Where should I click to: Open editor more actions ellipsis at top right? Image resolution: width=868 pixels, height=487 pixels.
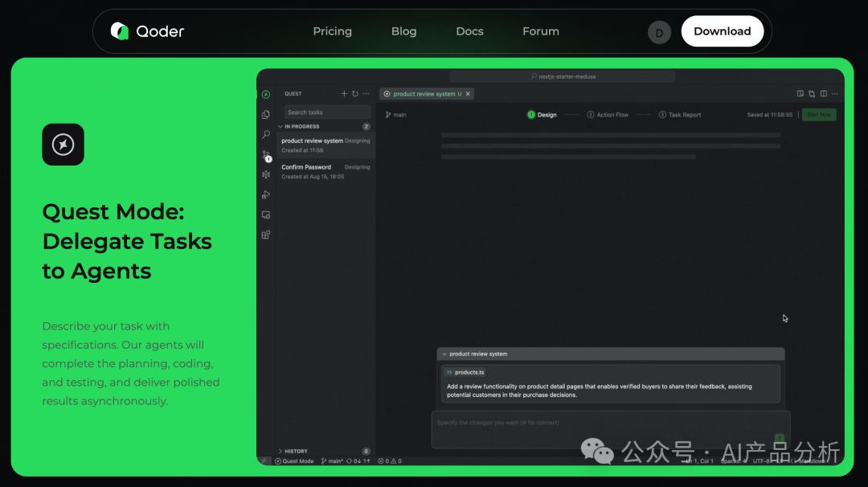coord(835,93)
